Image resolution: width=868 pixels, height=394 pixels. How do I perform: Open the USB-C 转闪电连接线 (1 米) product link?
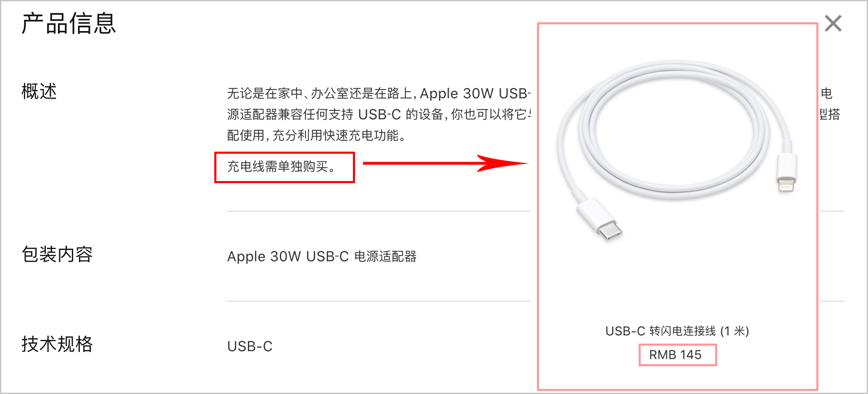(x=677, y=331)
